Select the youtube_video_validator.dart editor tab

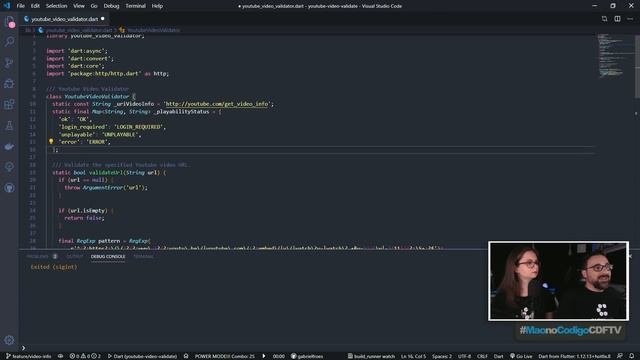pos(64,19)
